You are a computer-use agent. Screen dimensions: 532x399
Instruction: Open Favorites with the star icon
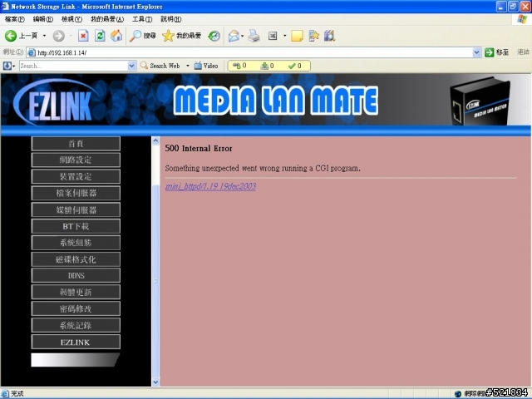tap(181, 36)
